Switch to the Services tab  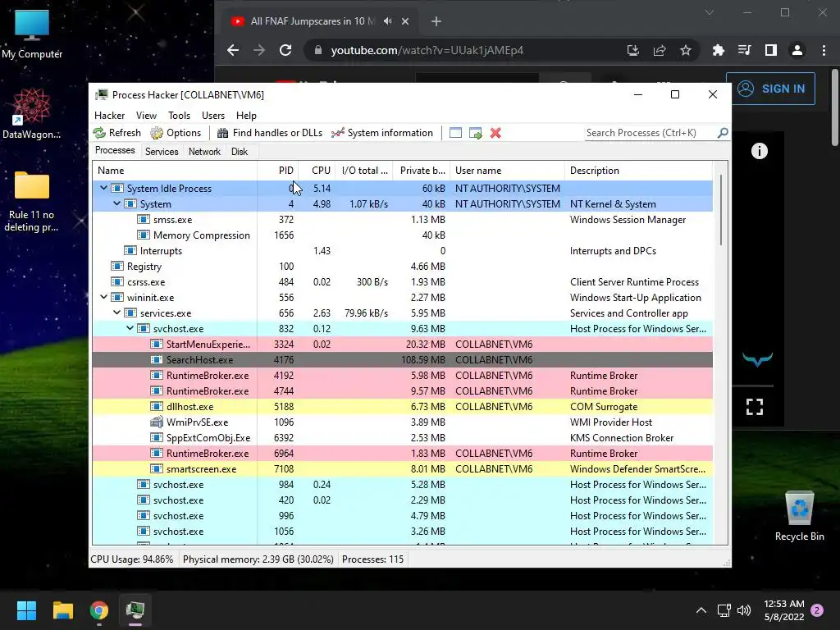(162, 152)
